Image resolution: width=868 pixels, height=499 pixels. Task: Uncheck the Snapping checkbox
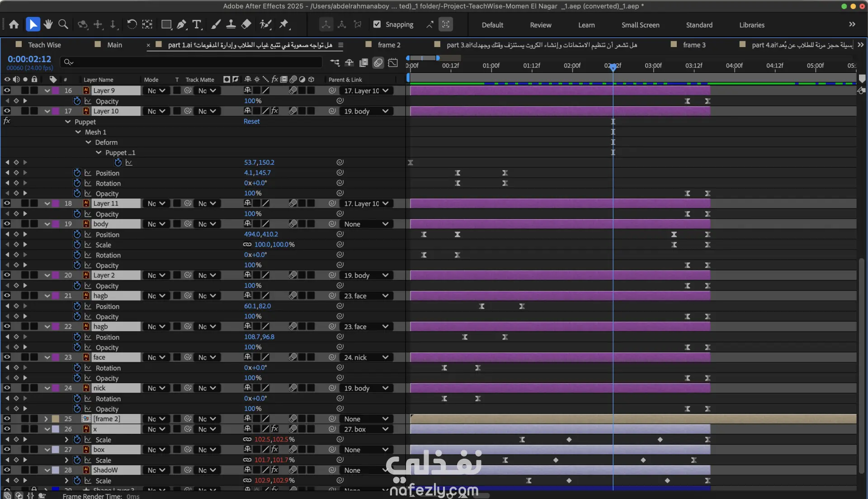[377, 24]
